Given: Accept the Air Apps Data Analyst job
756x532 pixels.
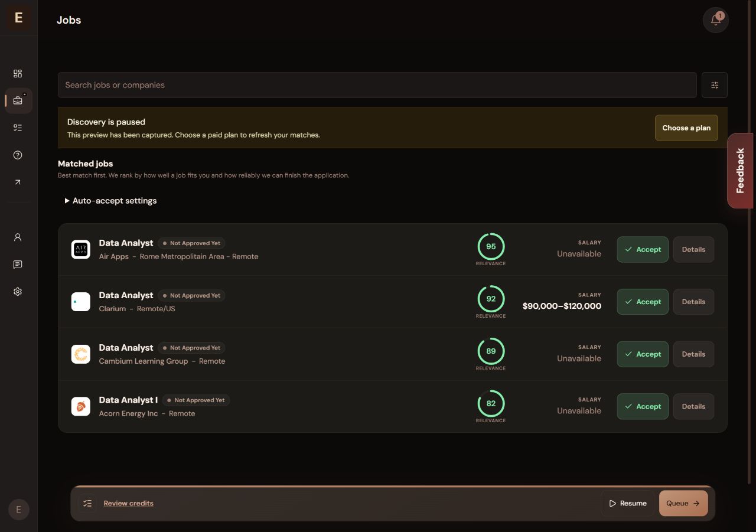Looking at the screenshot, I should pyautogui.click(x=643, y=249).
